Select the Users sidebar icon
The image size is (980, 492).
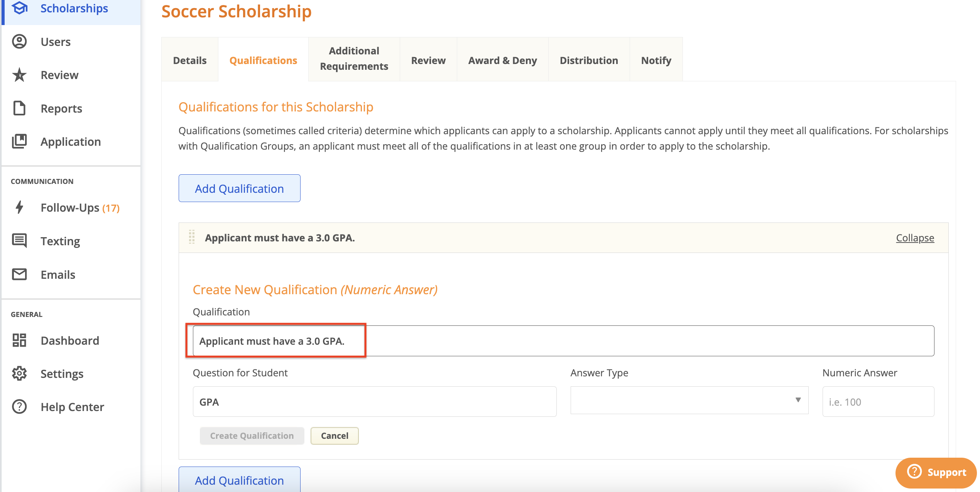[x=19, y=42]
